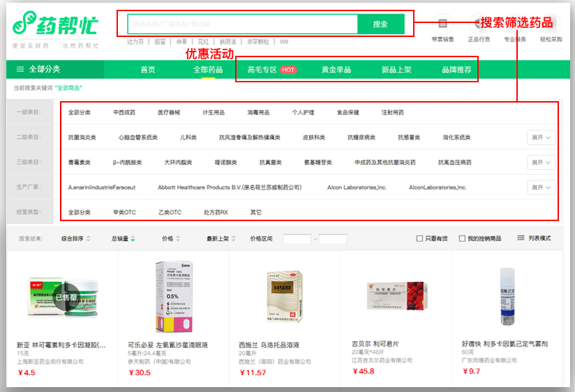This screenshot has height=392, width=575.
Task: Filter by manufacturer Alcon Laboratories,Inc.
Action: pos(357,188)
